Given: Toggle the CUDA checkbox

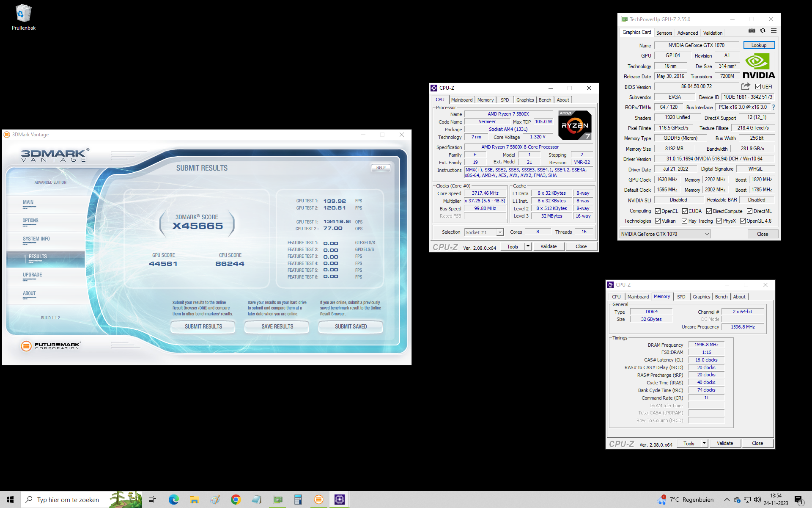Looking at the screenshot, I should point(685,211).
